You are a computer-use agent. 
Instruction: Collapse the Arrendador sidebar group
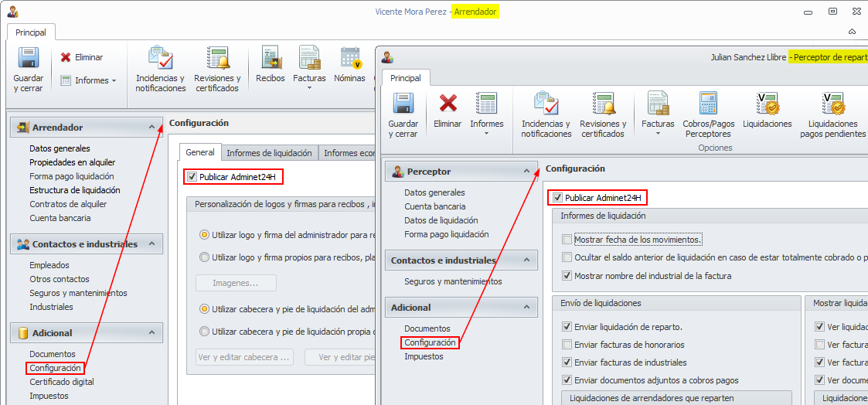151,128
